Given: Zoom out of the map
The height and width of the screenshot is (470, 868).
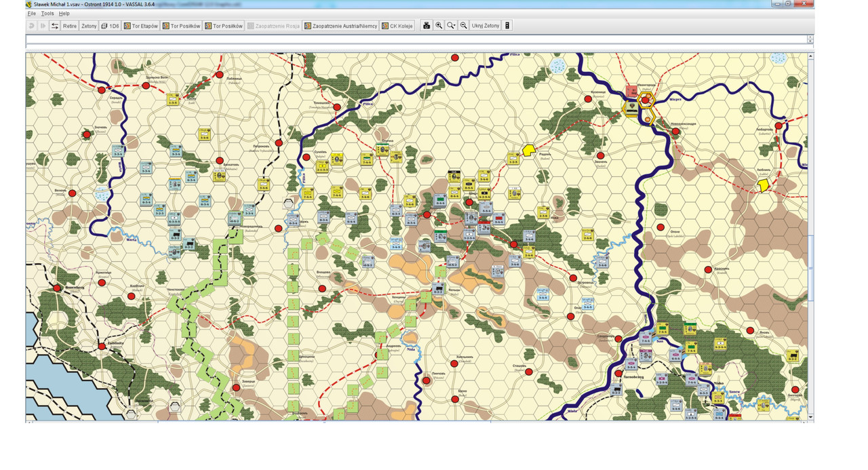Looking at the screenshot, I should point(464,26).
